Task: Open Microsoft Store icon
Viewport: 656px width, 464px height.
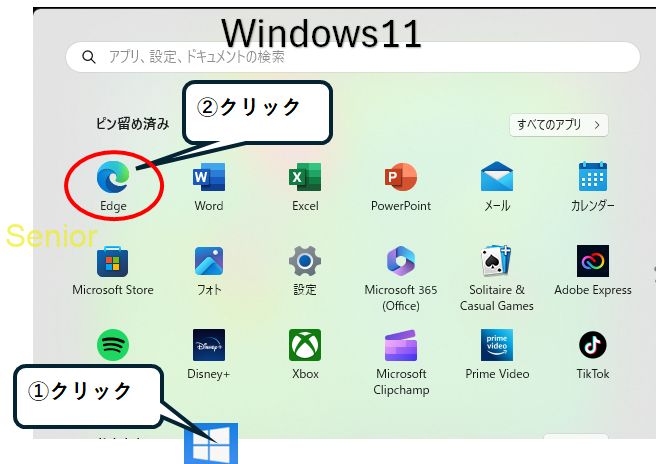Action: pos(113,261)
